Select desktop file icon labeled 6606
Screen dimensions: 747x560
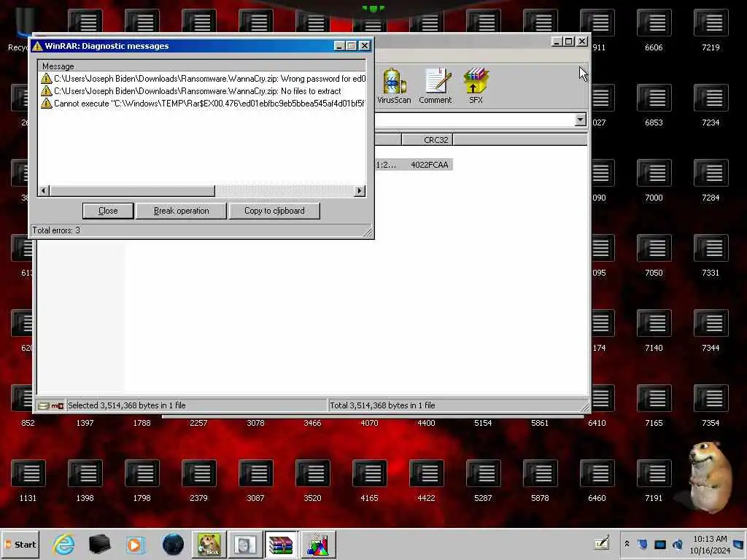654,31
